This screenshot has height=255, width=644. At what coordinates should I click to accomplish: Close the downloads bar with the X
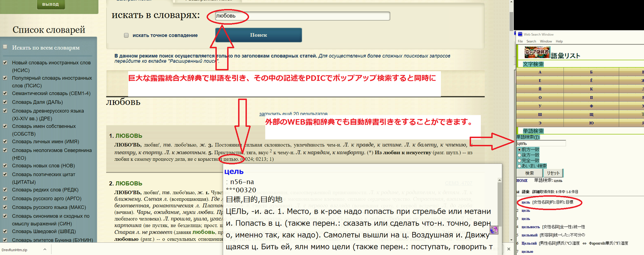point(509,249)
